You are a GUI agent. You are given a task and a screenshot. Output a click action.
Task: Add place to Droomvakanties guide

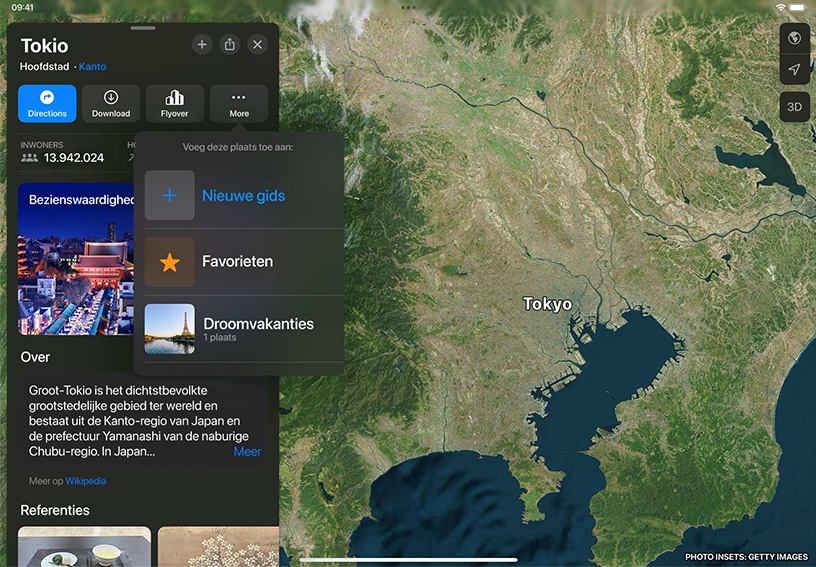pyautogui.click(x=244, y=329)
